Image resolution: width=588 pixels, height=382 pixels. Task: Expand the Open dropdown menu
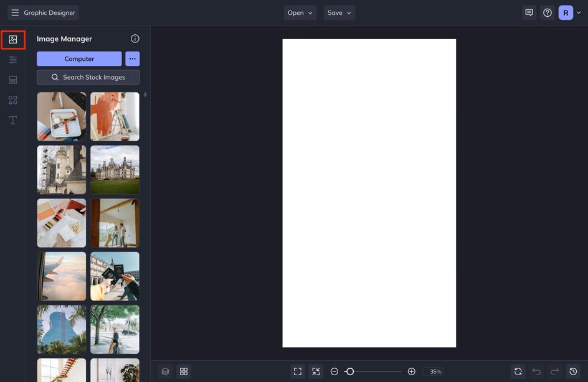[300, 12]
